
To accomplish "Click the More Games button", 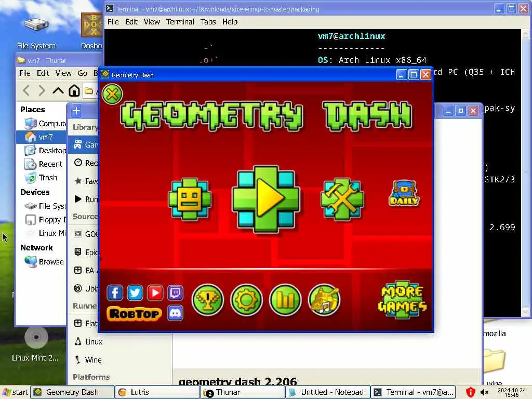I will click(403, 300).
